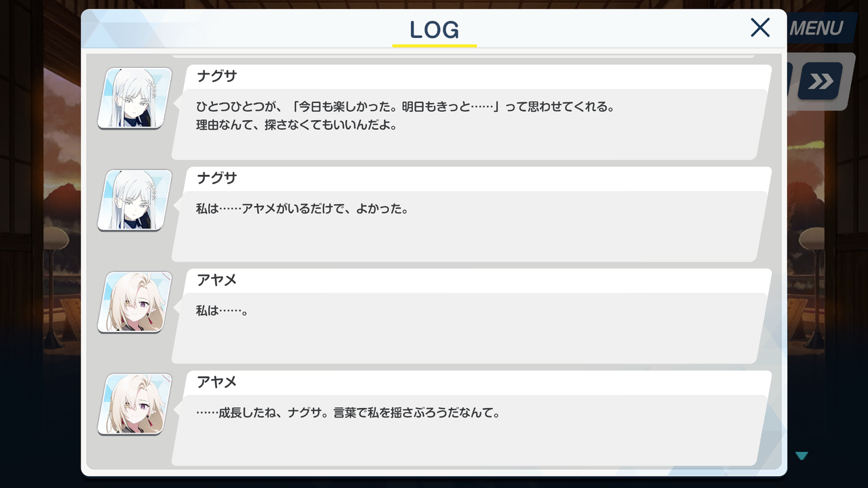The height and width of the screenshot is (488, 868).
Task: Click the アヤメ name above 私は……。
Action: click(x=217, y=280)
